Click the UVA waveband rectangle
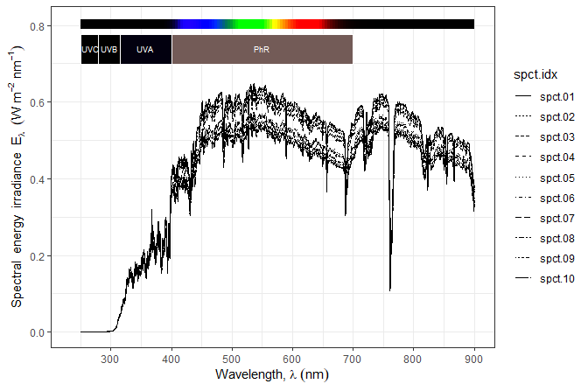This screenshot has height=391, width=588. [x=145, y=50]
